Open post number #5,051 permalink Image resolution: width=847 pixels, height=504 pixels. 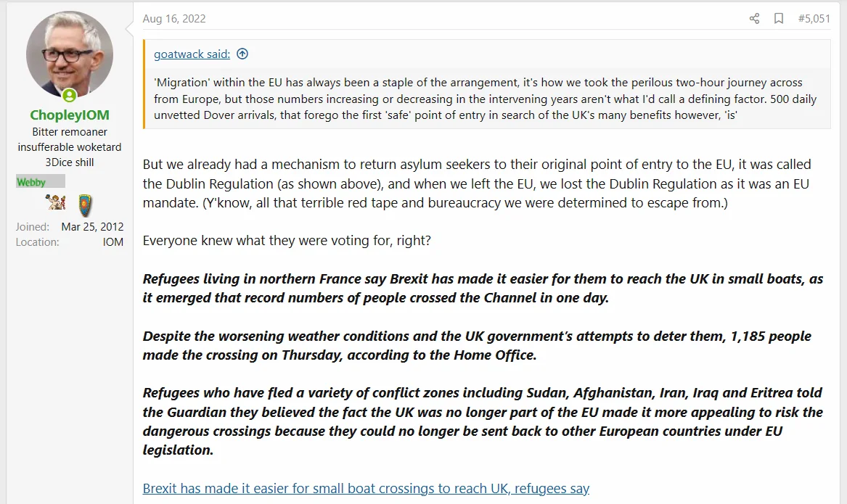tap(814, 18)
